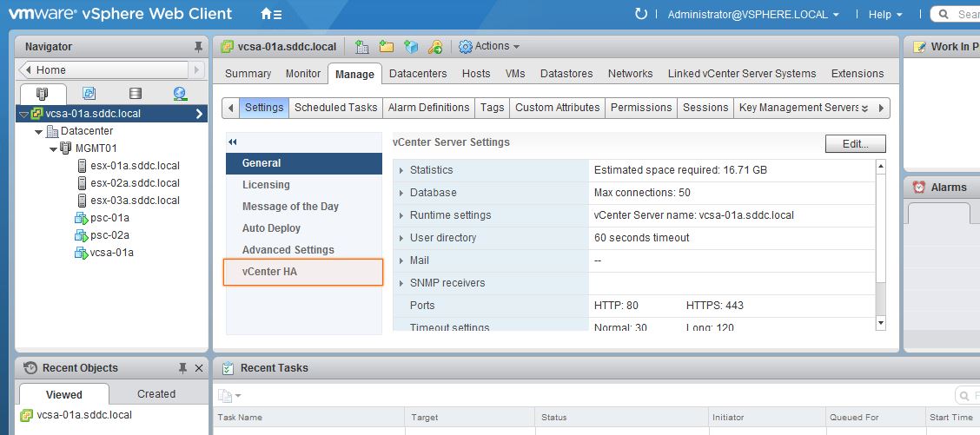Collapse the vcsa-01a.sddc.local tree node
980x435 pixels.
click(23, 114)
